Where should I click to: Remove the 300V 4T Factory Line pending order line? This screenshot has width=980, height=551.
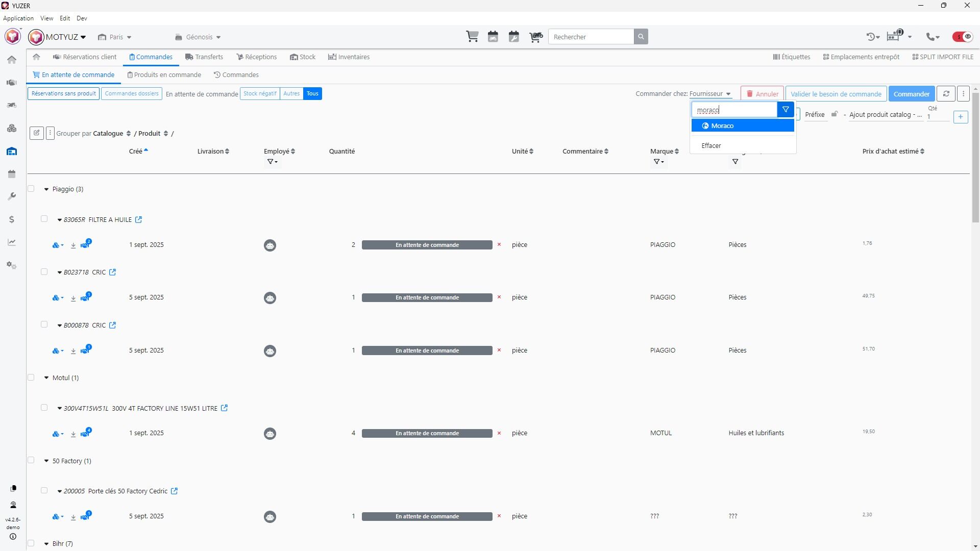tap(499, 433)
